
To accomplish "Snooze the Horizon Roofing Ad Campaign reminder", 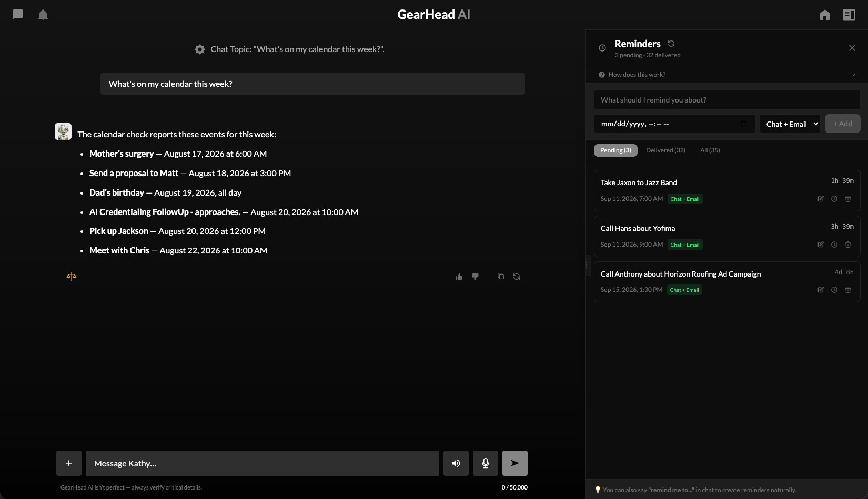I will click(834, 290).
